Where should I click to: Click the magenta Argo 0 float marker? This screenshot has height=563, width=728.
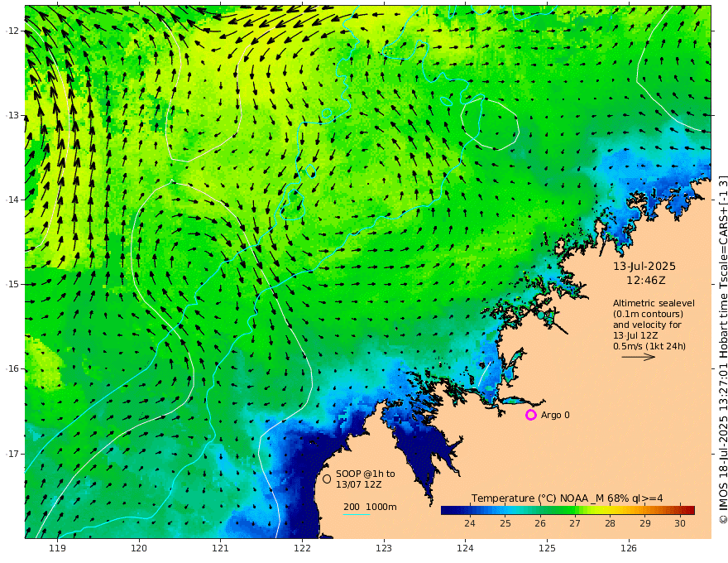coord(530,415)
